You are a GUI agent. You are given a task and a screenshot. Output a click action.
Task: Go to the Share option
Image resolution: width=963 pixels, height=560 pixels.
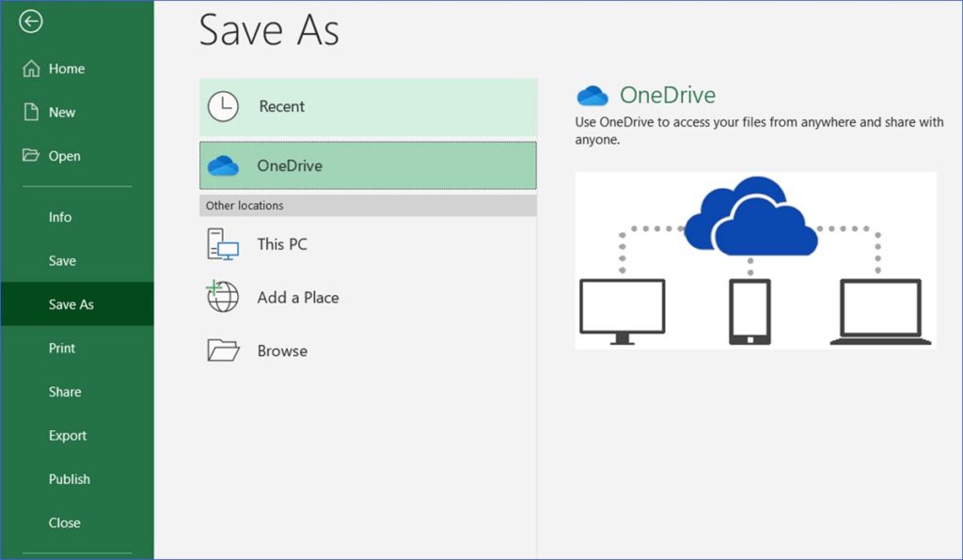click(x=65, y=392)
